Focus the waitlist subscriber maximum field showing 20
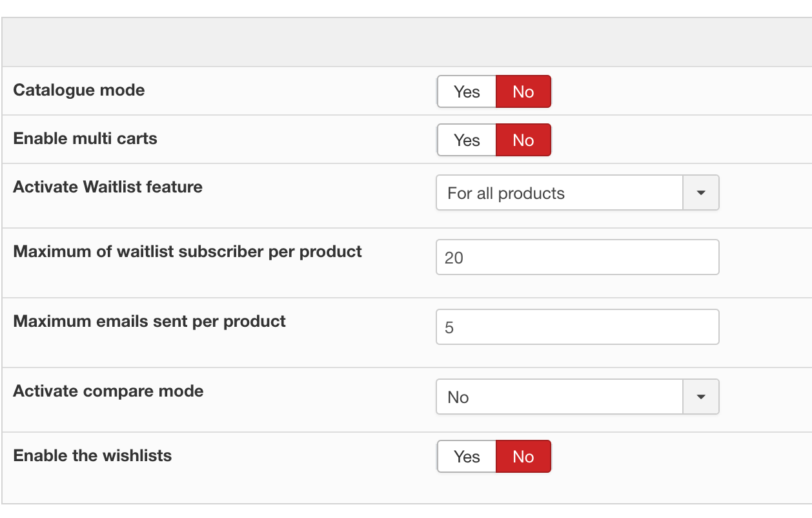This screenshot has width=812, height=518. [x=577, y=258]
